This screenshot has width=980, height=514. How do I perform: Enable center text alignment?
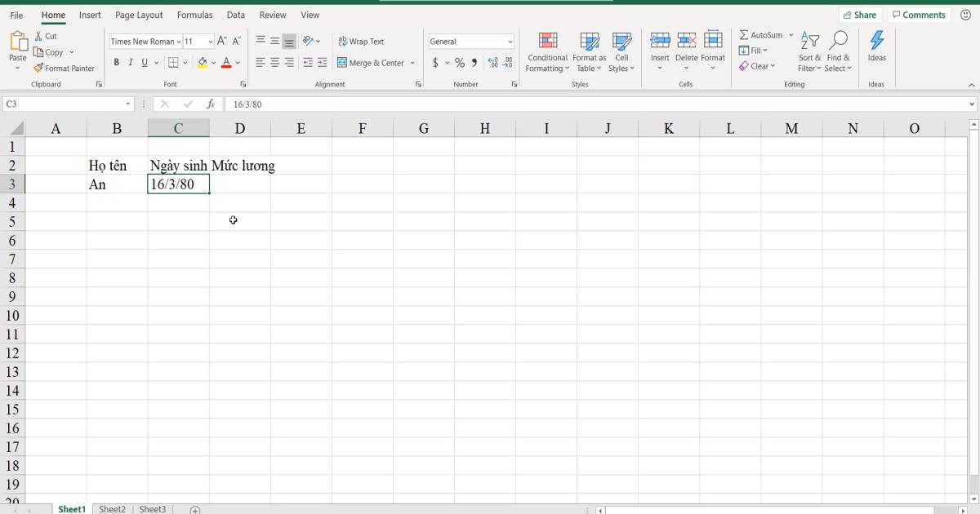(x=274, y=62)
